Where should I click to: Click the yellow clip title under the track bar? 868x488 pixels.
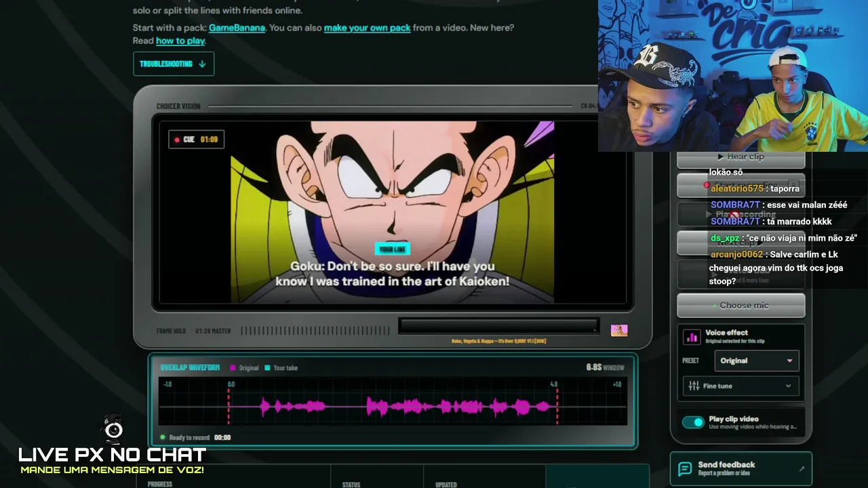[498, 341]
